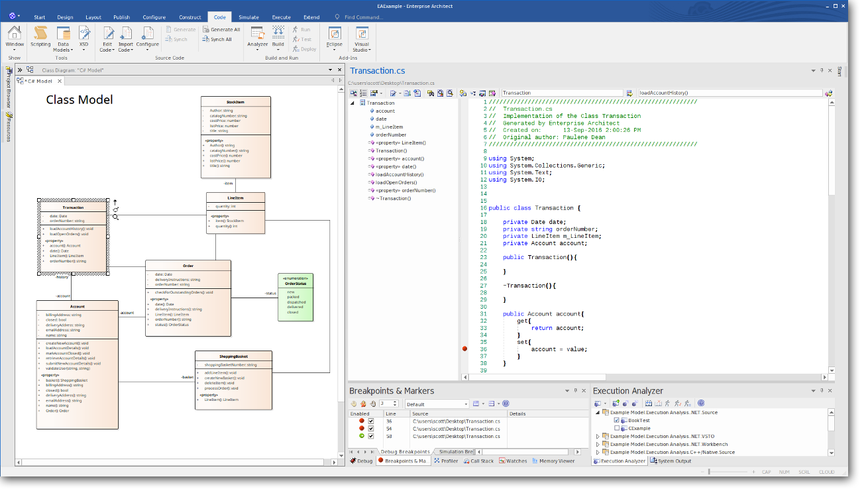This screenshot has height=497, width=868.
Task: Click breakpoint marker on line 36
Action: 464,349
